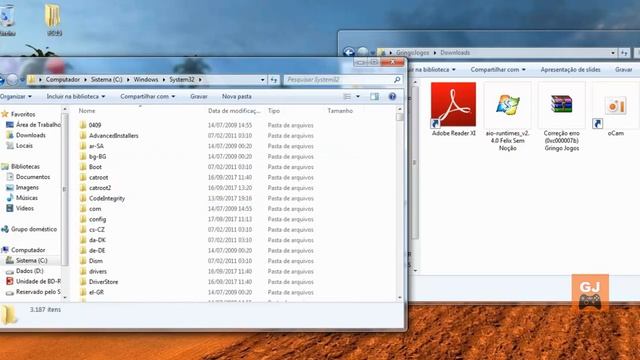640x360 pixels.
Task: Expand arrow after System32 in breadcrumb
Action: point(200,80)
